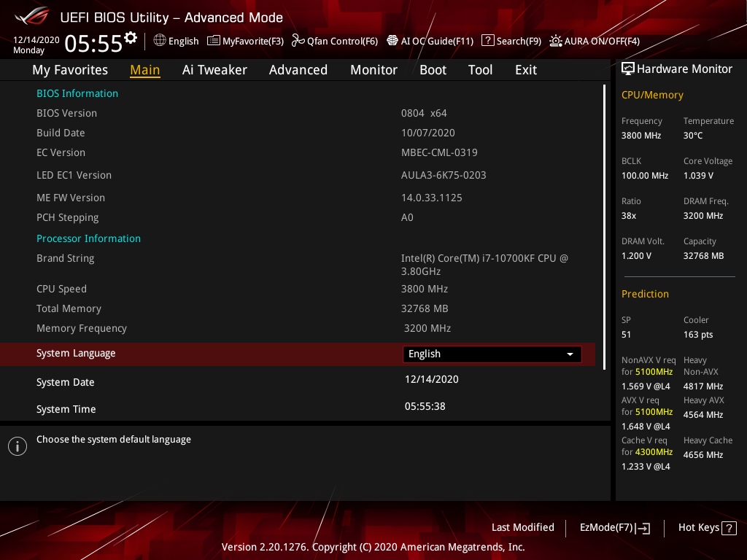The width and height of the screenshot is (747, 560).
Task: Open MyFavorite(F3) list icon
Action: click(x=214, y=41)
